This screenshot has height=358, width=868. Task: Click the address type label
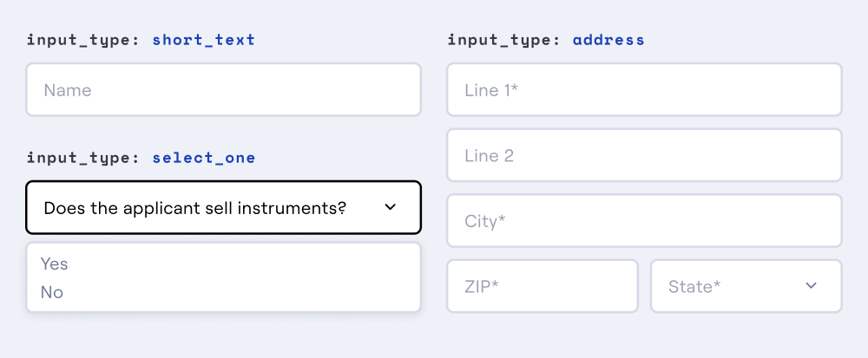608,40
